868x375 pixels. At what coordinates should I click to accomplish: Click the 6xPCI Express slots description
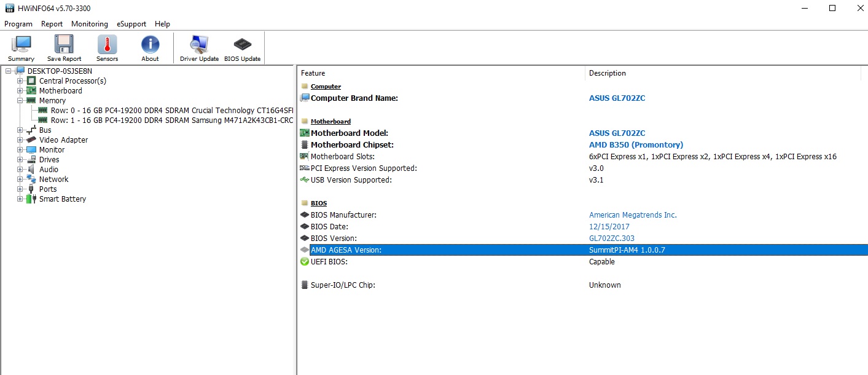(x=713, y=157)
